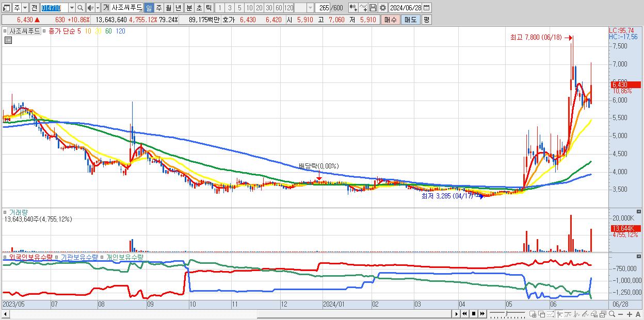Click the bar count field showing 265

coord(323,8)
